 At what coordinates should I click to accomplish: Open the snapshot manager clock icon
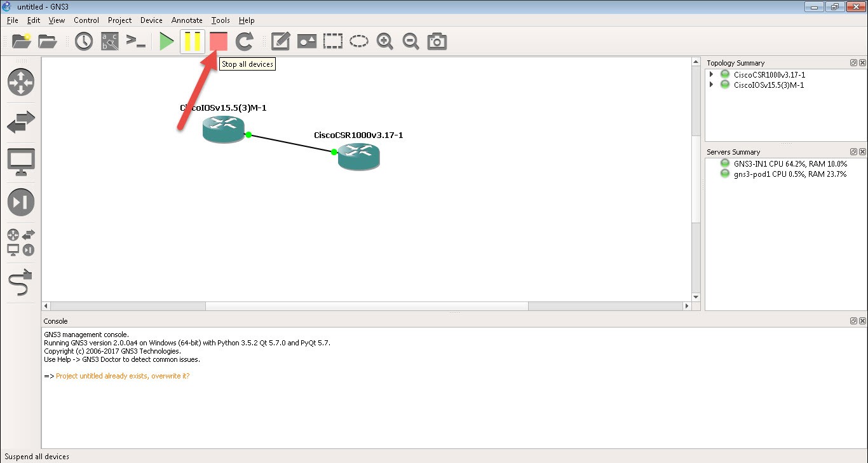pyautogui.click(x=84, y=42)
